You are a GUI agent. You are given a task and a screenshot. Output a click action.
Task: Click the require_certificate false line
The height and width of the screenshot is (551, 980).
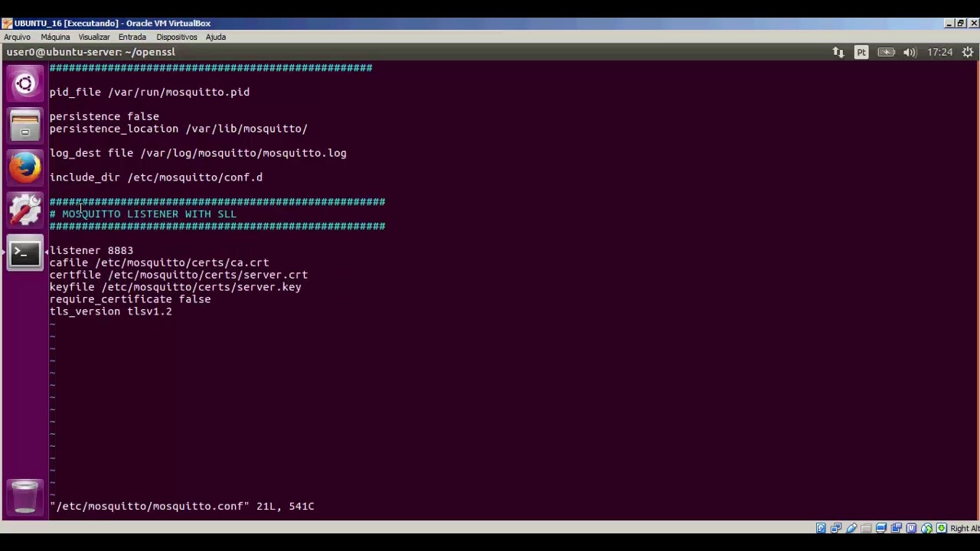click(130, 299)
